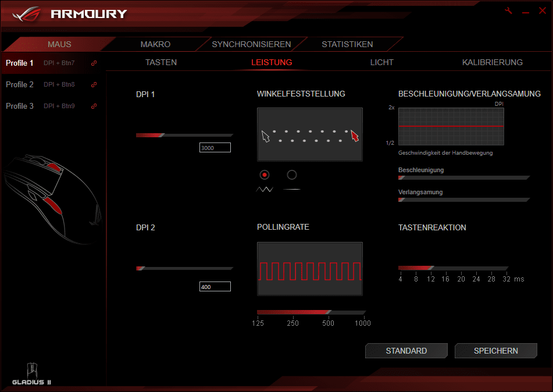Click the straight line angle snapping icon
This screenshot has width=553, height=392.
(x=292, y=190)
